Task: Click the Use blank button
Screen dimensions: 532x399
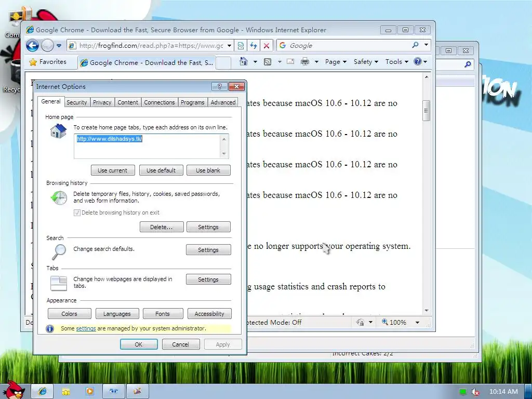Action: (x=208, y=170)
